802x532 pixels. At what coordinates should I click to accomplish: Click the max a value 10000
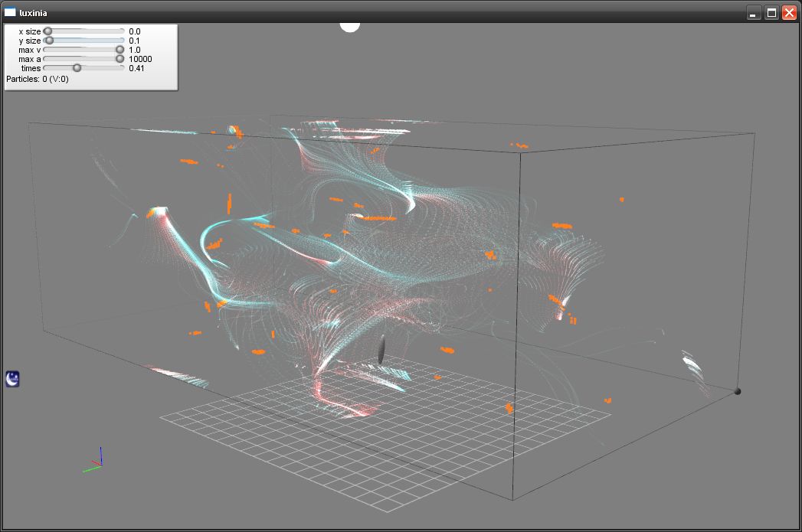coord(140,59)
